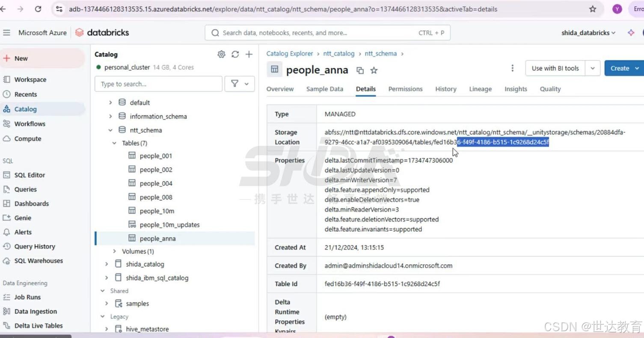Open catalog filter dropdown
Screen dimensions: 644x338
[240, 84]
